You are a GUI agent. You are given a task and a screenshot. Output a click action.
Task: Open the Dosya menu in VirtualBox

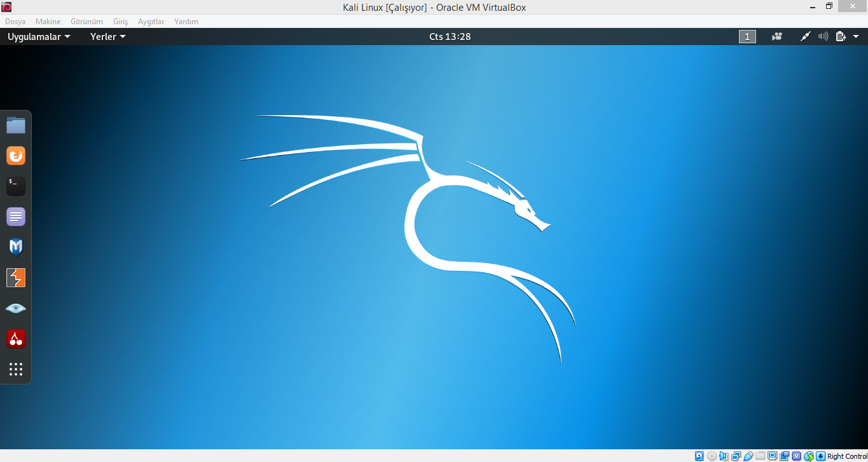point(15,22)
